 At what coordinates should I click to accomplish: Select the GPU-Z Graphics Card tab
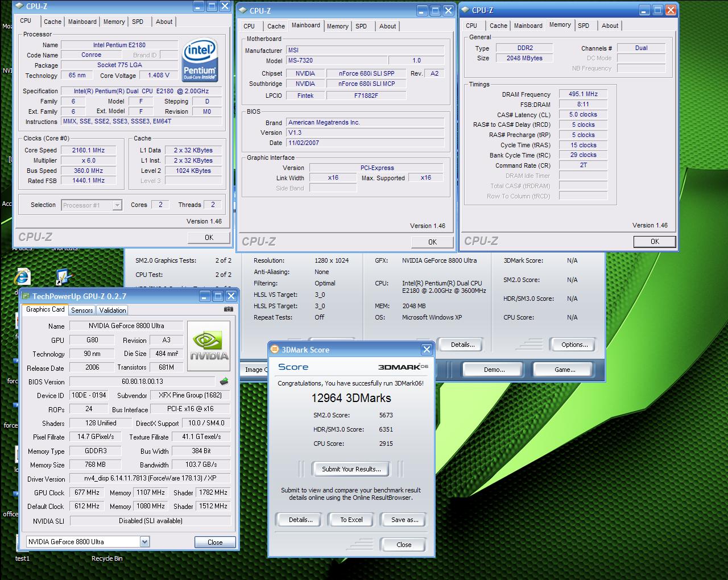tap(45, 309)
